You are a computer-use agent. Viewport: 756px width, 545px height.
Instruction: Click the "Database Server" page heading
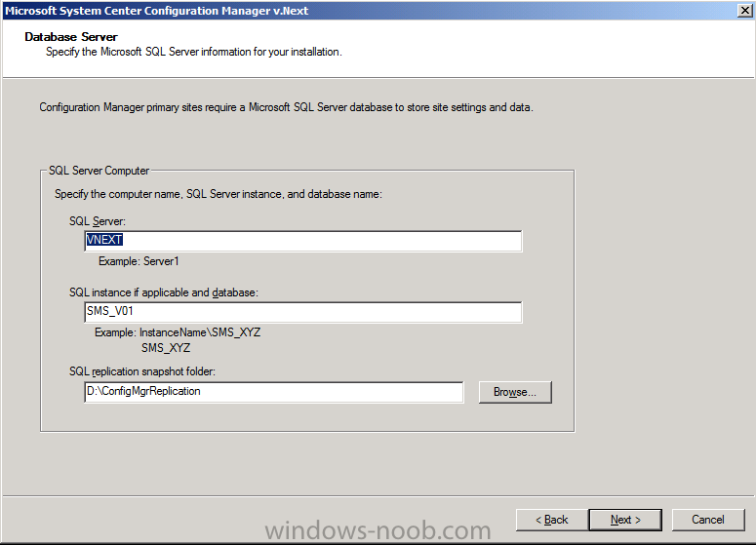point(71,37)
